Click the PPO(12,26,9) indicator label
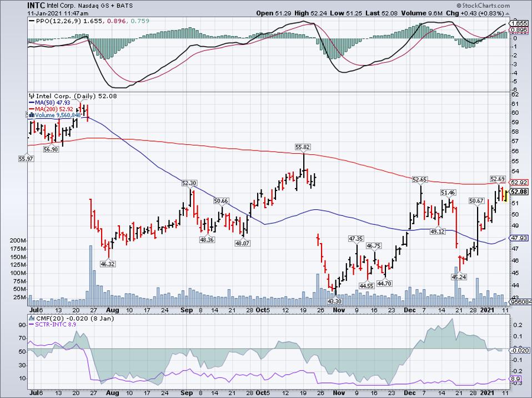 tap(59, 21)
